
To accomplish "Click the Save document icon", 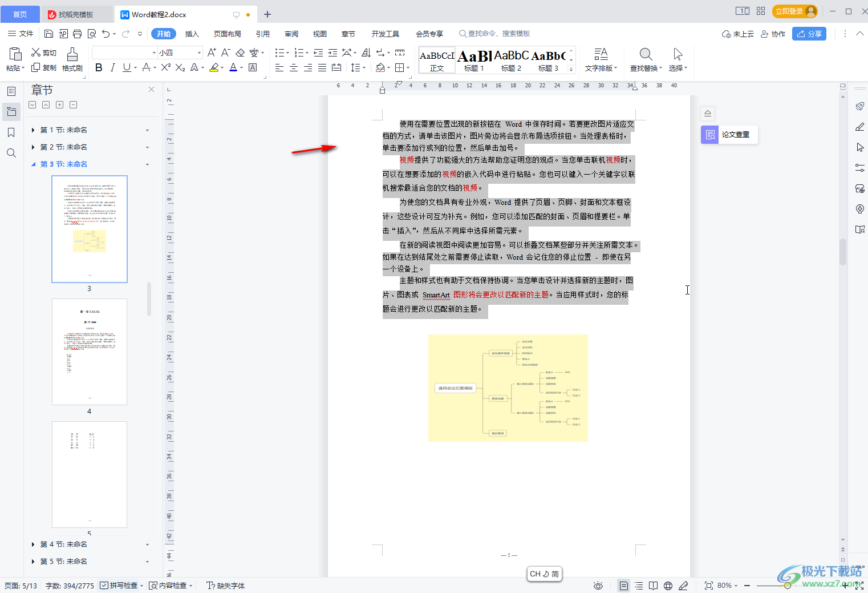I will [48, 34].
